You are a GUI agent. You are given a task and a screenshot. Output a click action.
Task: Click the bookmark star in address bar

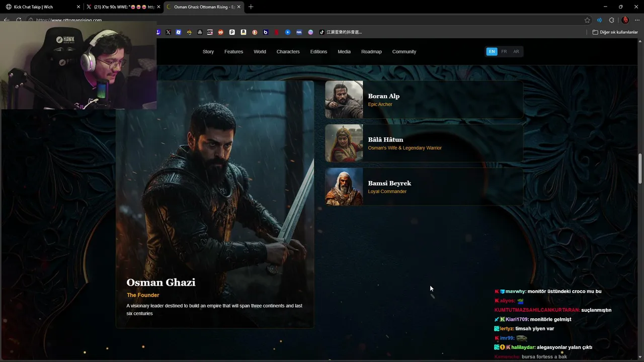point(587,20)
